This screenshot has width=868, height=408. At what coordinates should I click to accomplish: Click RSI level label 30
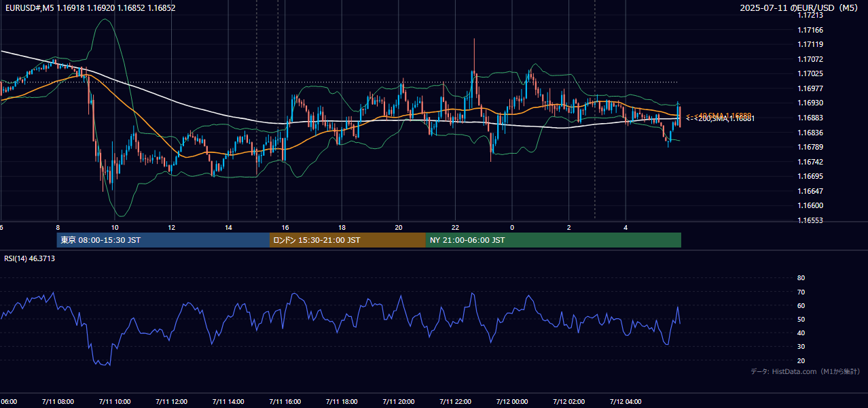(x=801, y=347)
